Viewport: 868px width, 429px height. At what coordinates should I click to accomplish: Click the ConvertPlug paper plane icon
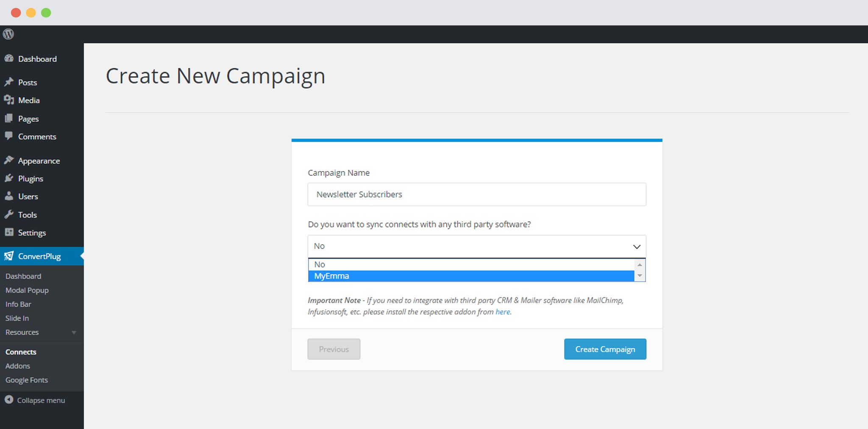(x=9, y=256)
